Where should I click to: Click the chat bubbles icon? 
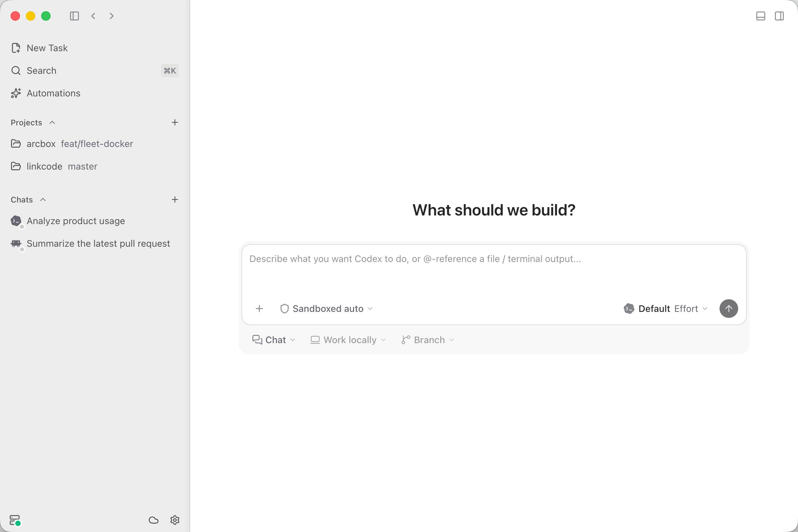tap(257, 339)
